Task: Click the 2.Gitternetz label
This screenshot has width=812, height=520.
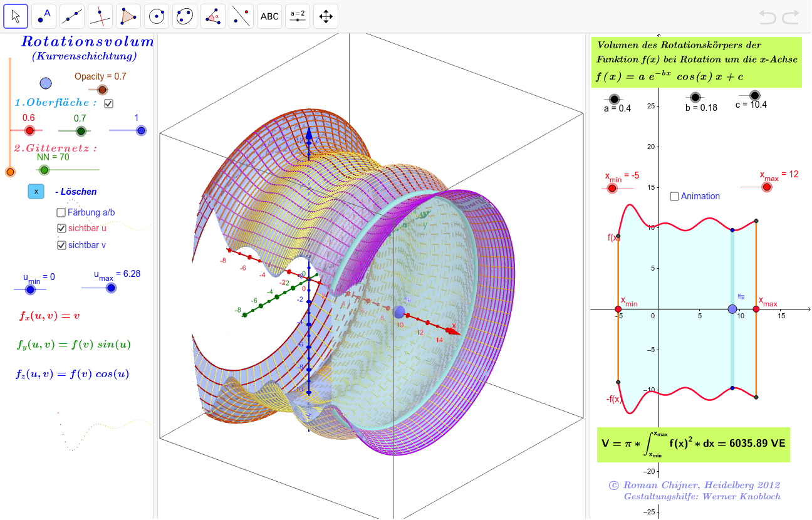Action: [x=56, y=148]
